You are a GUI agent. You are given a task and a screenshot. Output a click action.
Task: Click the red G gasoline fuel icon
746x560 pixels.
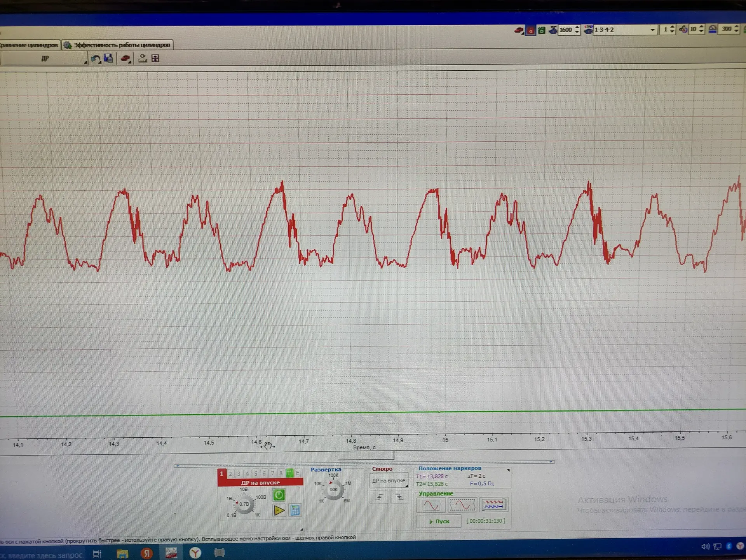coord(530,30)
